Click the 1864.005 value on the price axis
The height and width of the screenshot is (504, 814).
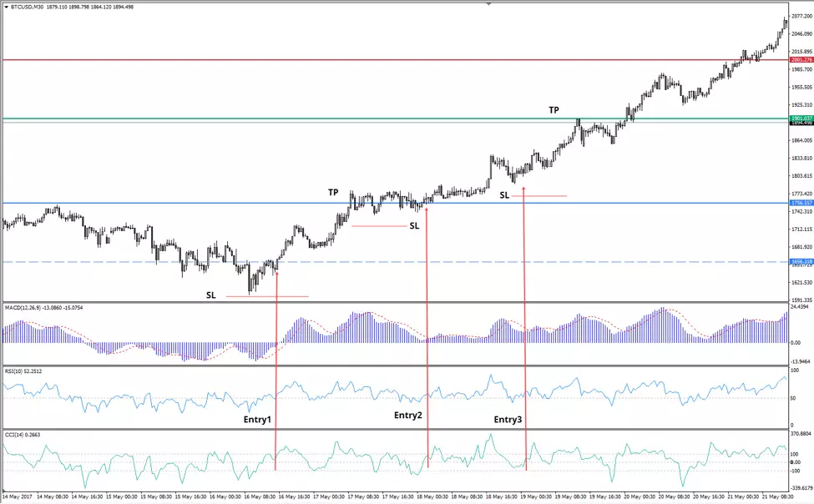point(802,140)
